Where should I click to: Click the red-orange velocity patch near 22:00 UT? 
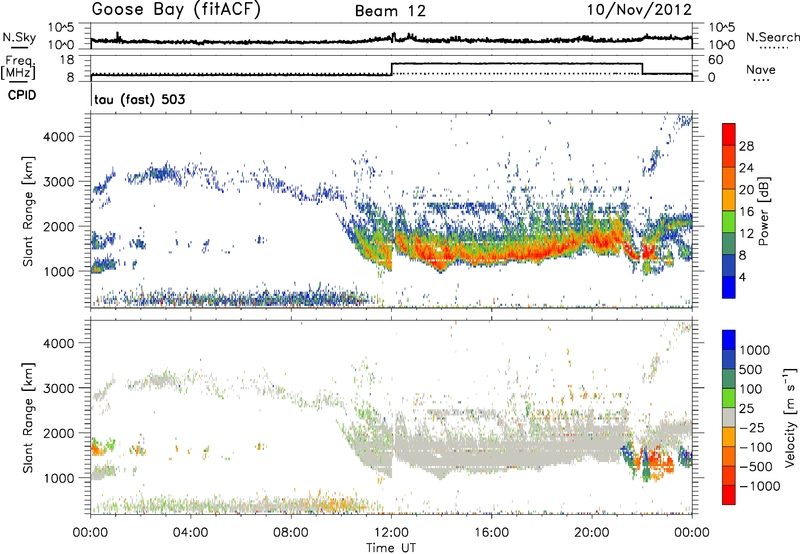(x=662, y=462)
